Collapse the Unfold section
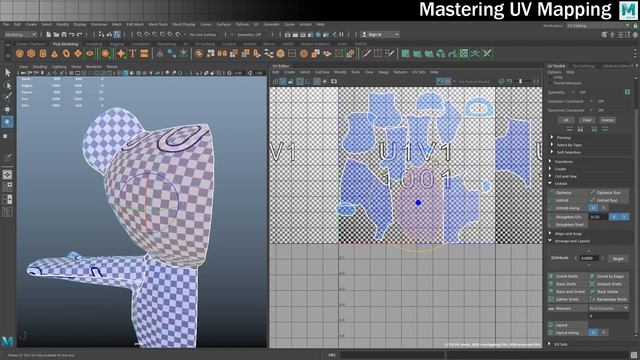This screenshot has height=360, width=640. pos(550,184)
